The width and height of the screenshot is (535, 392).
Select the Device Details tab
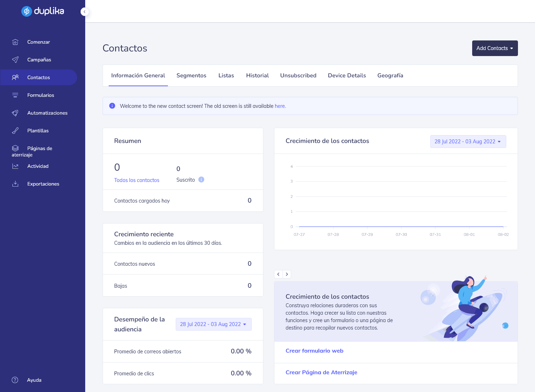(x=347, y=76)
